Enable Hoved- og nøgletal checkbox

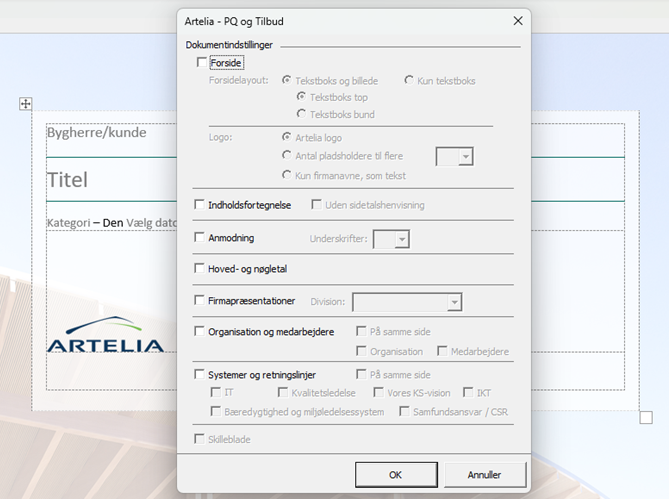click(x=199, y=268)
